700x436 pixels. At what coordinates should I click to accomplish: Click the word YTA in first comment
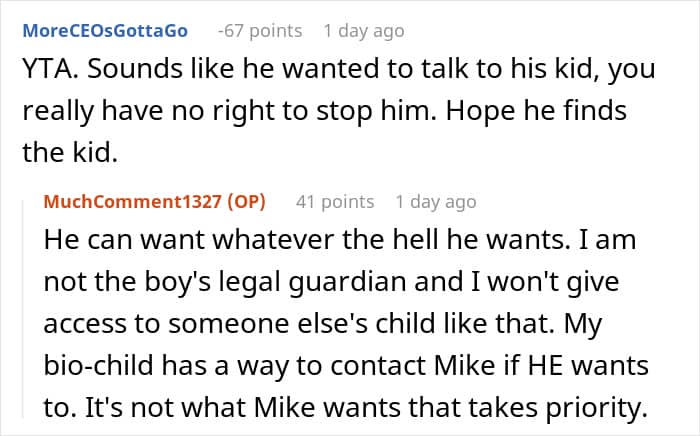coord(47,69)
